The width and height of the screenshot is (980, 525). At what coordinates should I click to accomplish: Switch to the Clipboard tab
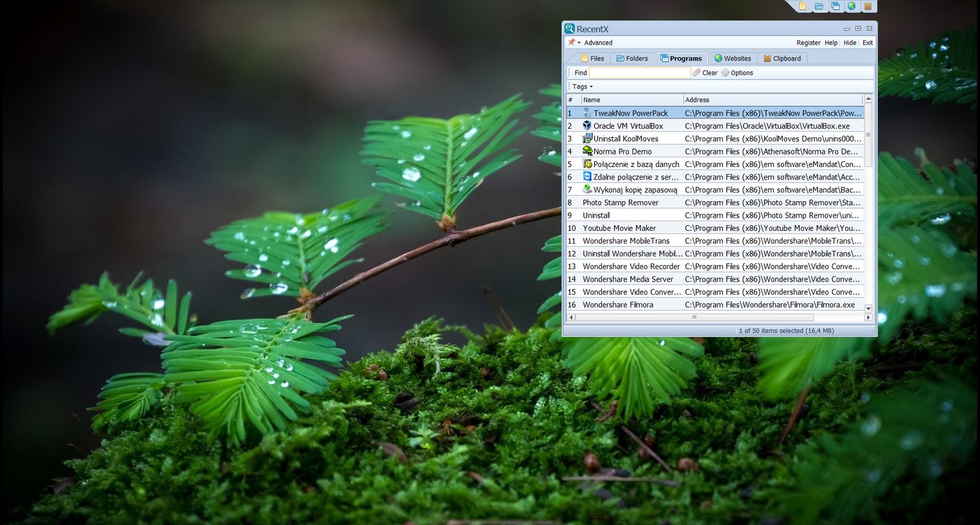[x=782, y=58]
